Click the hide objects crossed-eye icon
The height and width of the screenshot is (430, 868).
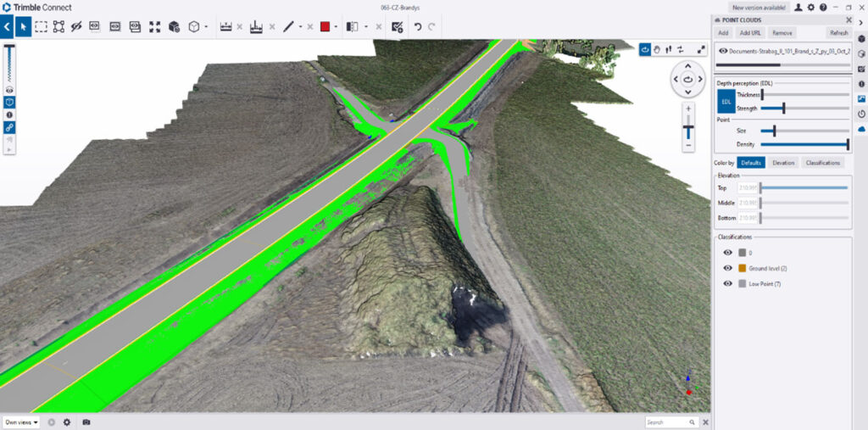[x=77, y=26]
